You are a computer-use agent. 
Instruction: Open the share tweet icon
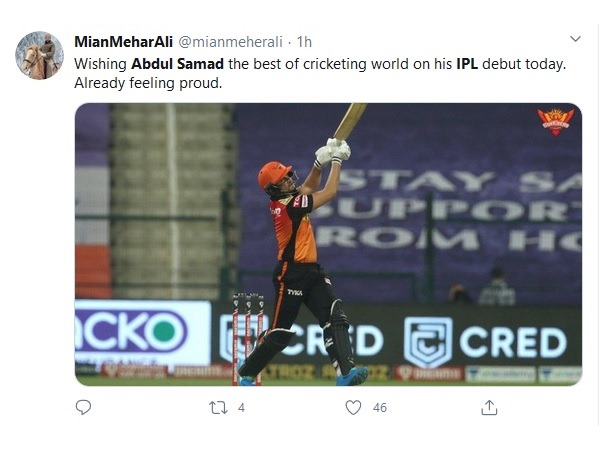coord(489,407)
